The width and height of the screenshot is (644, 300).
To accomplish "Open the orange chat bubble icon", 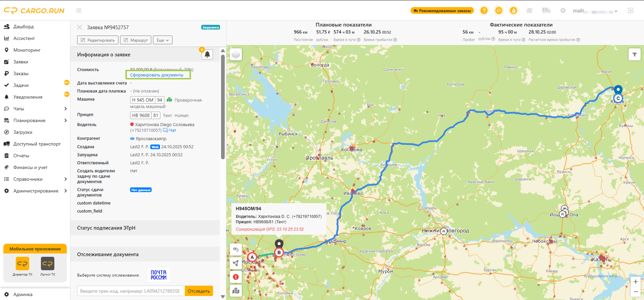I will [499, 11].
